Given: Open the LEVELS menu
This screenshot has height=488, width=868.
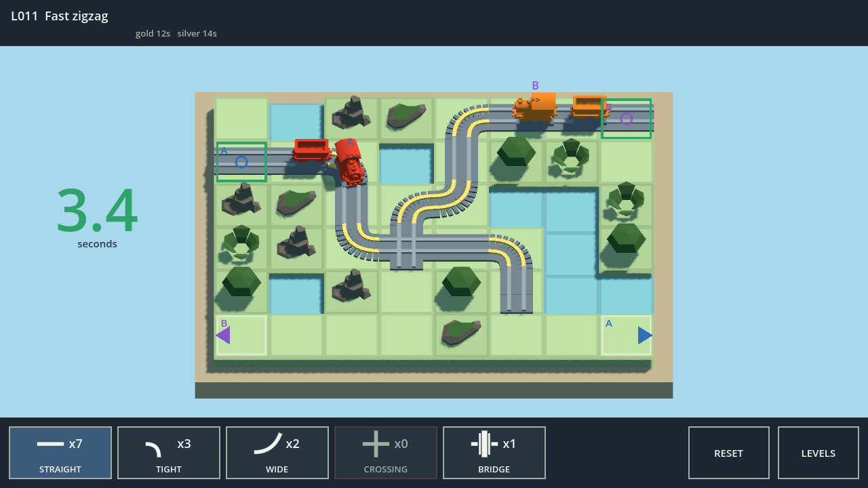Looking at the screenshot, I should coord(818,453).
